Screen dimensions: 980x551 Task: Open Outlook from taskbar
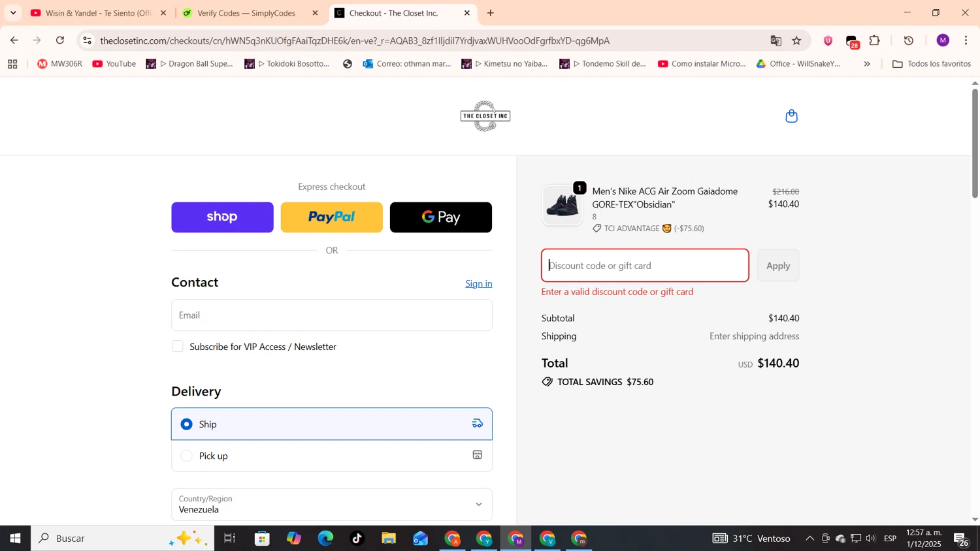click(420, 539)
